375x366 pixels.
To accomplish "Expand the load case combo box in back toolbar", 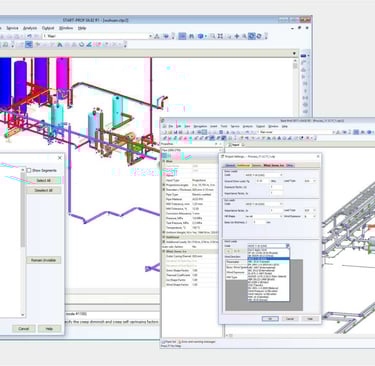I will (x=150, y=36).
